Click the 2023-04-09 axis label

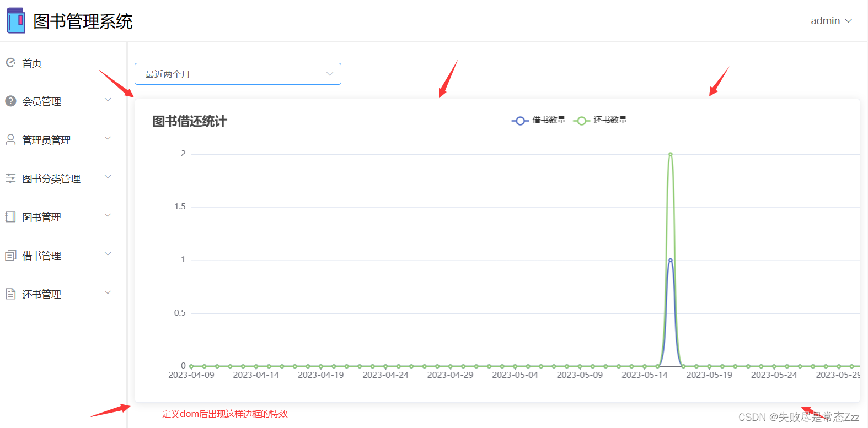click(191, 375)
